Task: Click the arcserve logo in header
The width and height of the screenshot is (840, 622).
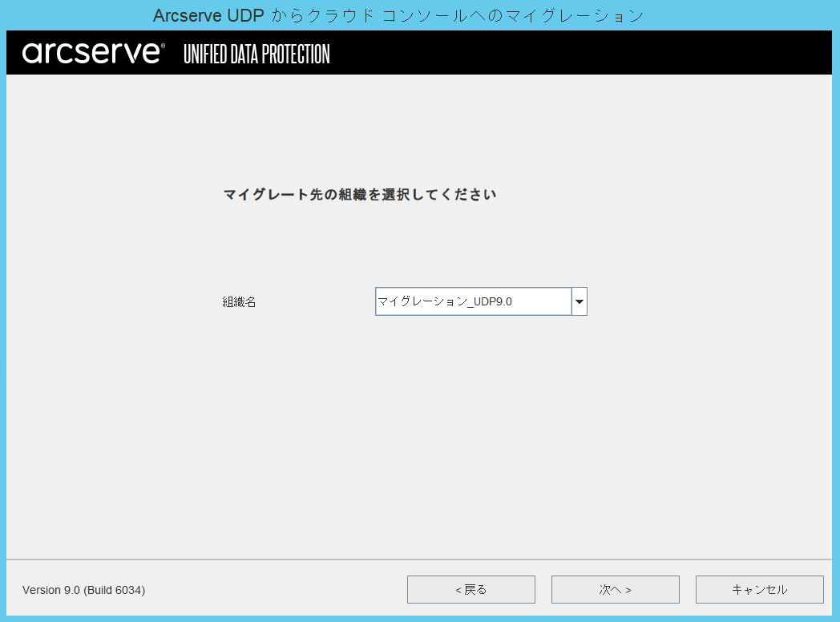Action: click(93, 53)
